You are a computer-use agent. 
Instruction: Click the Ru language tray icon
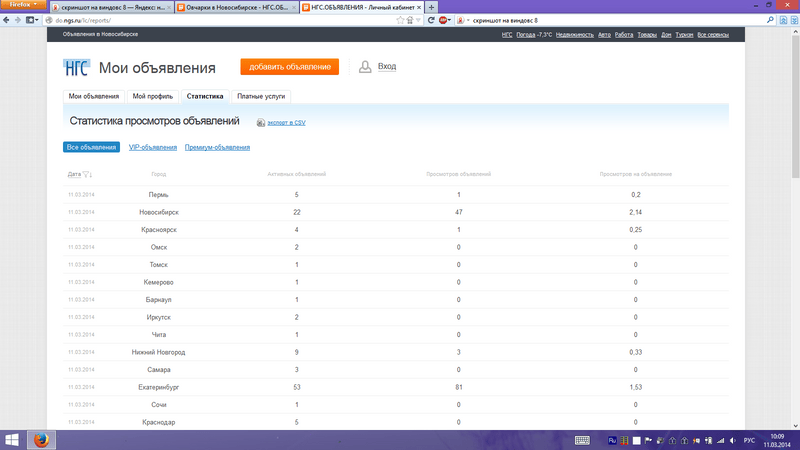[612, 440]
